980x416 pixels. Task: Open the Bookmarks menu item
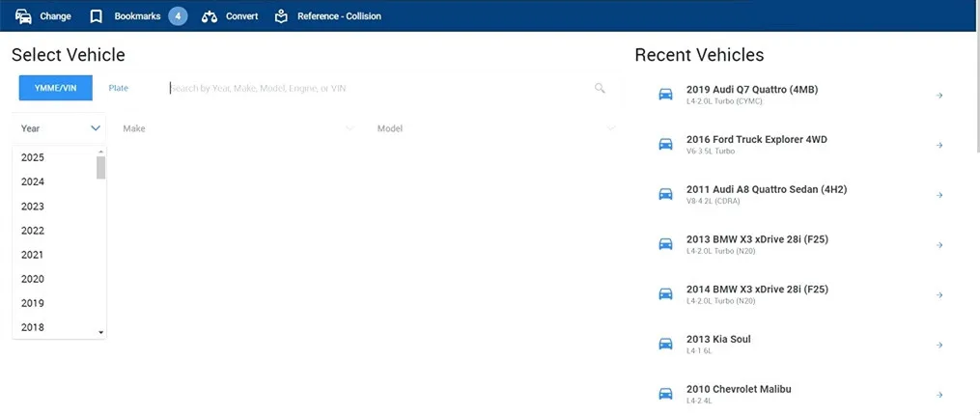(137, 16)
